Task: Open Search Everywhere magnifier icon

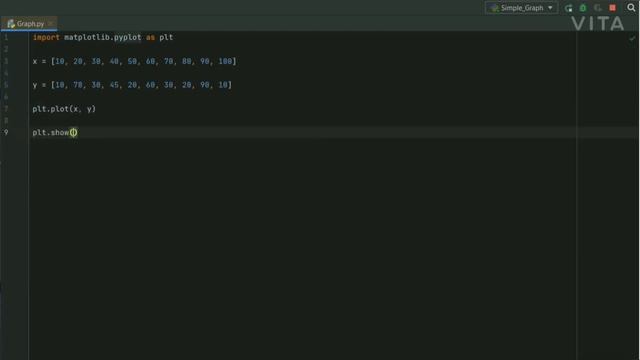Action: [x=631, y=8]
